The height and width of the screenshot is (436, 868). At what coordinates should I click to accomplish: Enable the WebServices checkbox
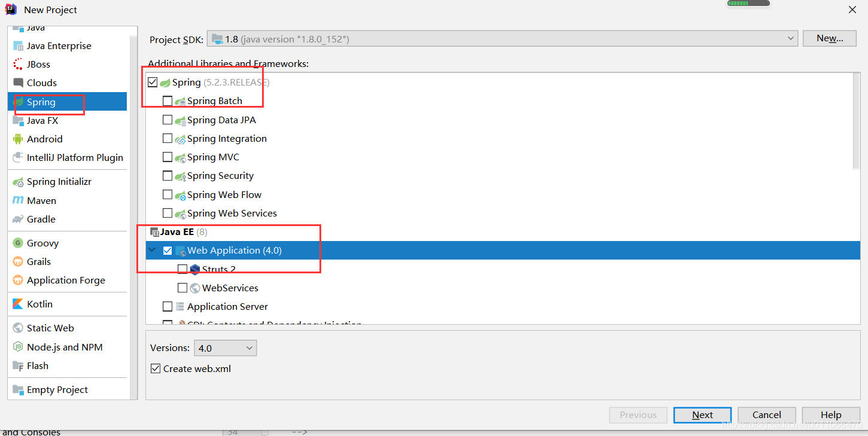182,288
